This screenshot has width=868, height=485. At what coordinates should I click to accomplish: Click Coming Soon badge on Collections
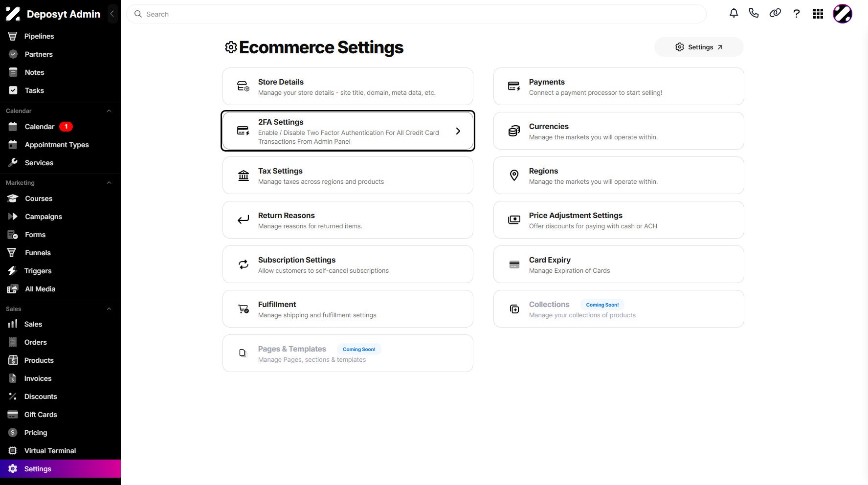602,305
